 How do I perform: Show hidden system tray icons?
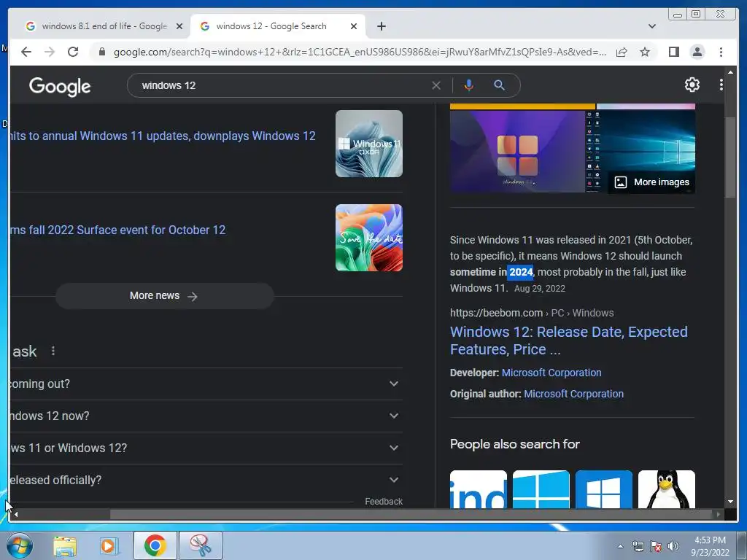pos(620,546)
